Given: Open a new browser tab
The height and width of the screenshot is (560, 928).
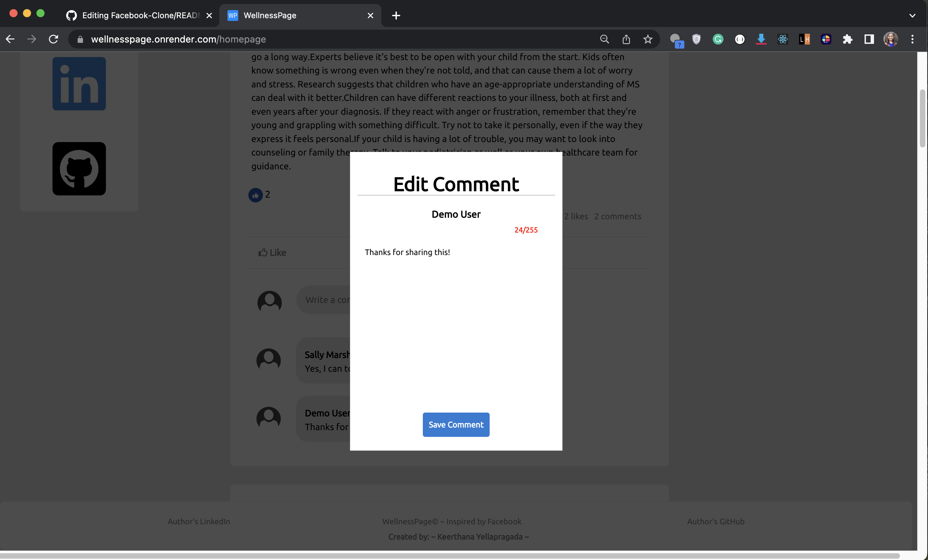Looking at the screenshot, I should coord(396,16).
